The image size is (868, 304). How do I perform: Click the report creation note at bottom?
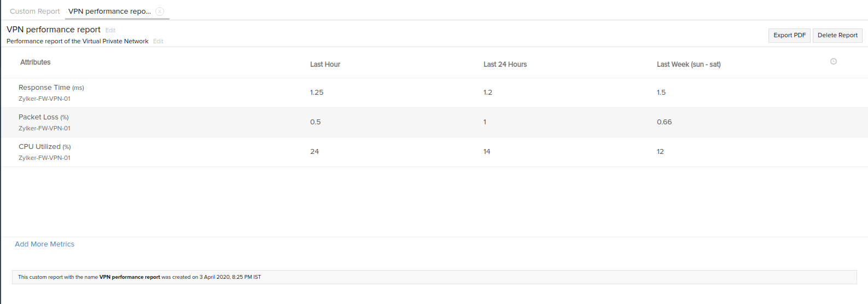tap(139, 277)
